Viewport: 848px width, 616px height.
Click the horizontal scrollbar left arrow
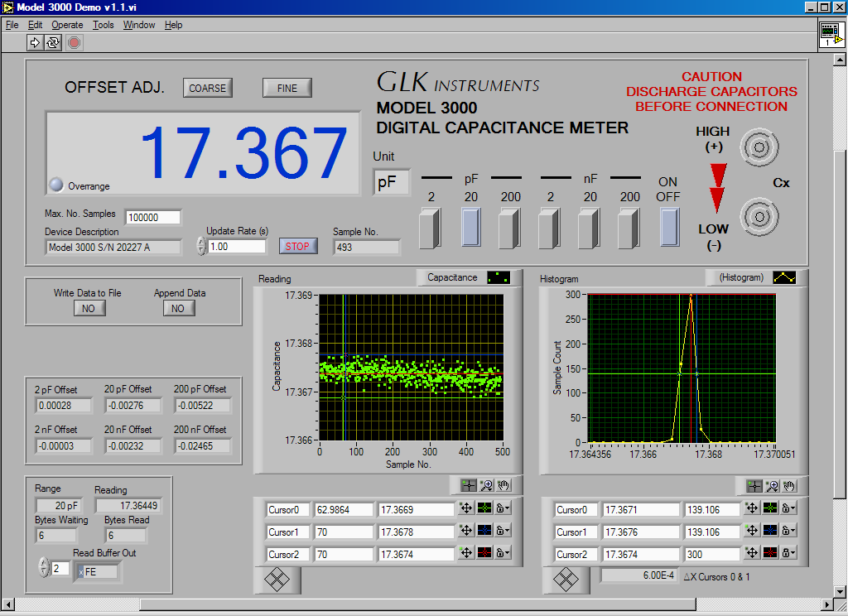click(x=7, y=604)
